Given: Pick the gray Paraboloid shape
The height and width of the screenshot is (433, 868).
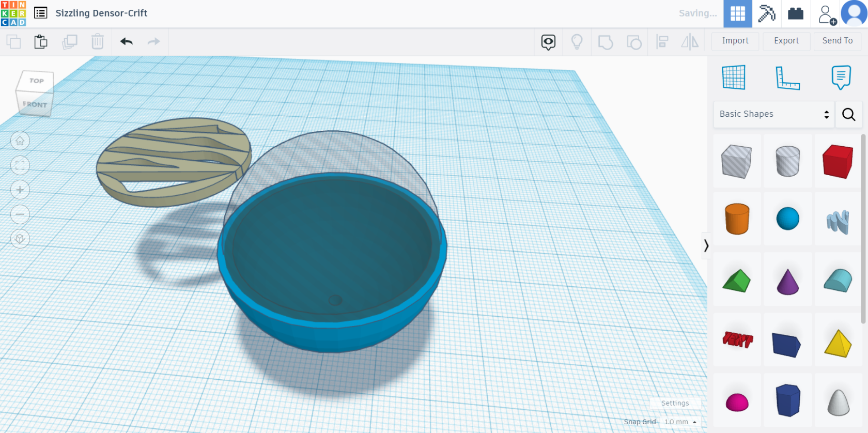Looking at the screenshot, I should pos(838,402).
